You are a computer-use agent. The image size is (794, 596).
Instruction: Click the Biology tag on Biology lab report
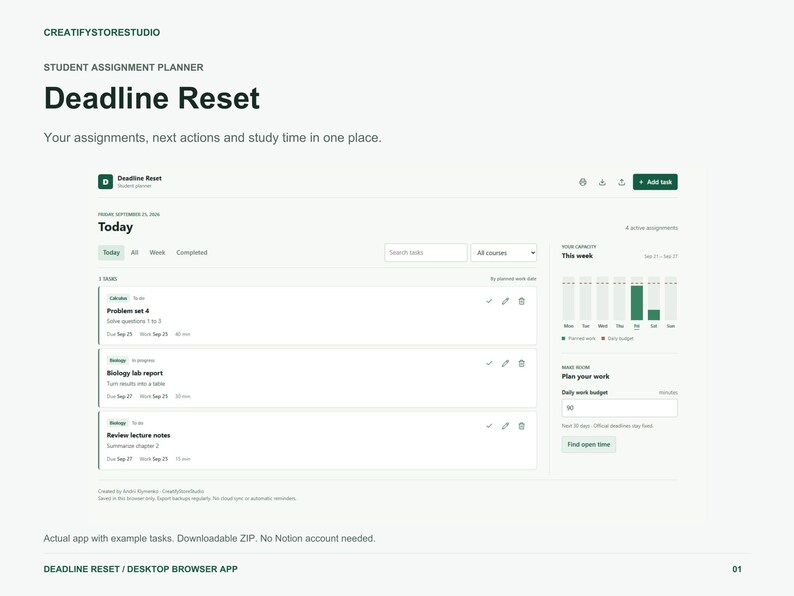(117, 361)
